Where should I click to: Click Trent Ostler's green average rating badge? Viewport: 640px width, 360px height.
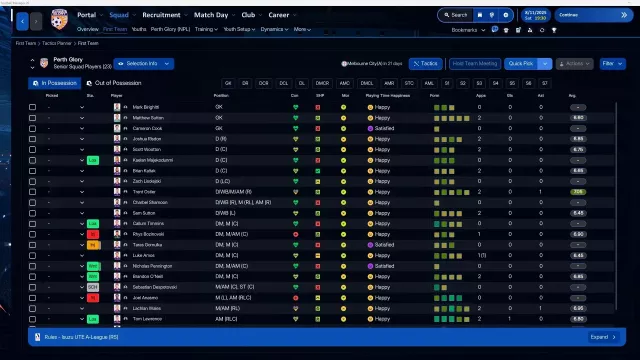pos(578,192)
